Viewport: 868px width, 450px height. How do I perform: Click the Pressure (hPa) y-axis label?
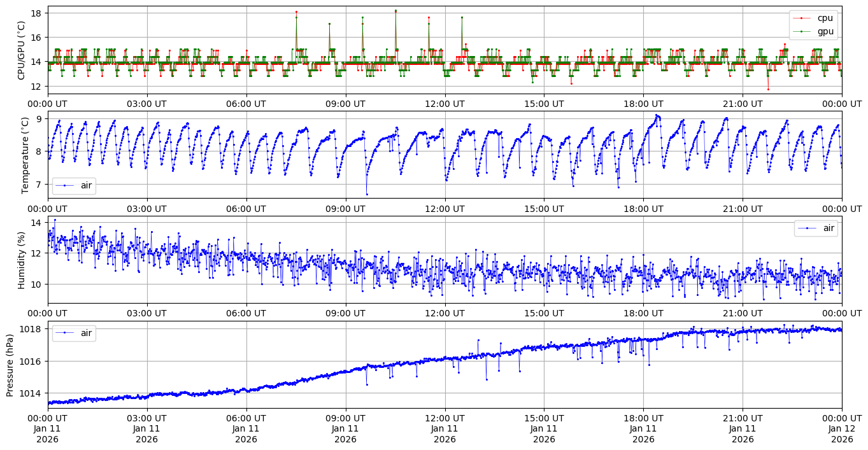click(10, 365)
